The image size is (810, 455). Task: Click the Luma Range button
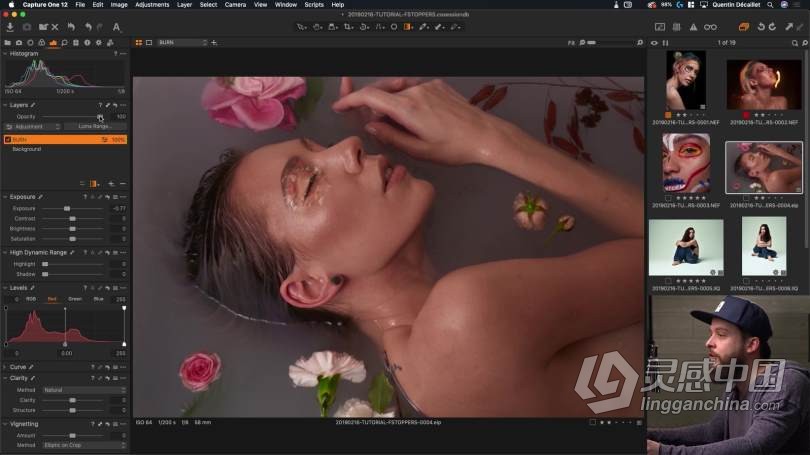(95, 127)
